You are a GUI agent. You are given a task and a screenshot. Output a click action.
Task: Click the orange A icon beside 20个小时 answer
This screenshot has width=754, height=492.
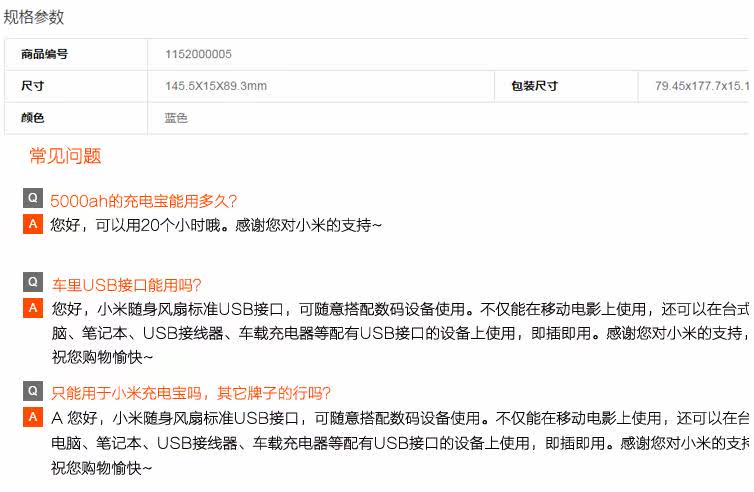(33, 224)
